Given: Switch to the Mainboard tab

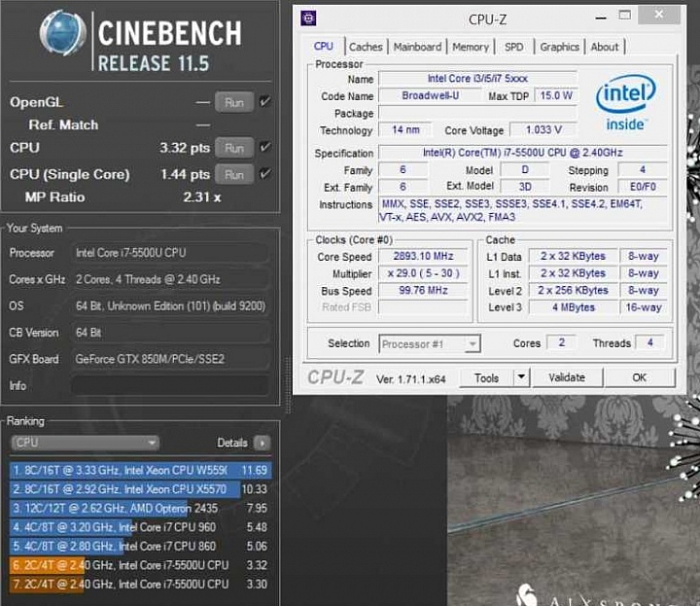Looking at the screenshot, I should pos(417,47).
